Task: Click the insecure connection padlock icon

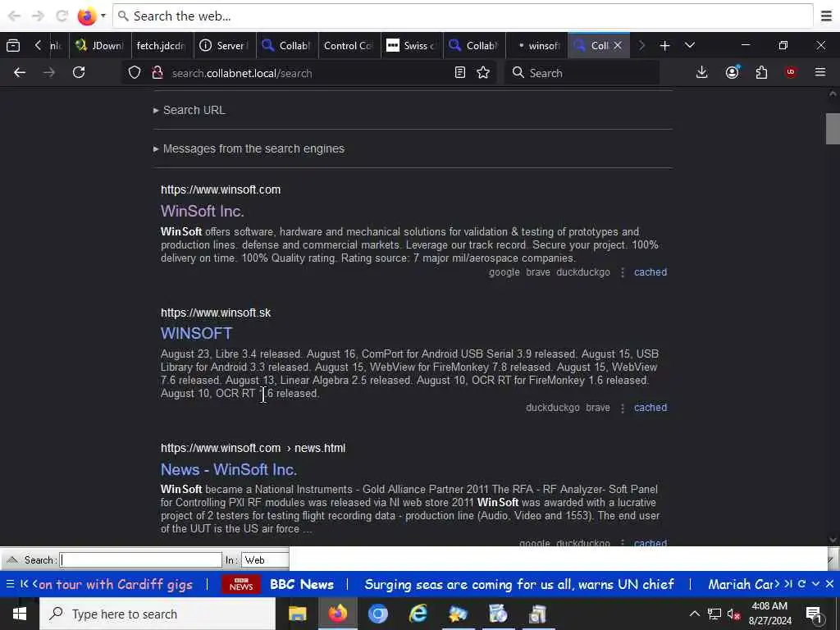Action: point(157,73)
